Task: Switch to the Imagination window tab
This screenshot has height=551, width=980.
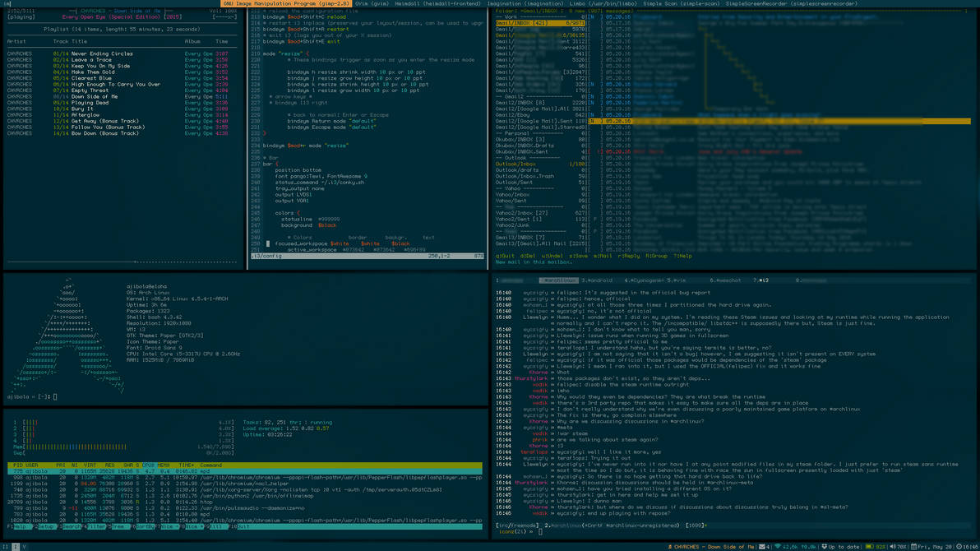Action: pyautogui.click(x=525, y=4)
